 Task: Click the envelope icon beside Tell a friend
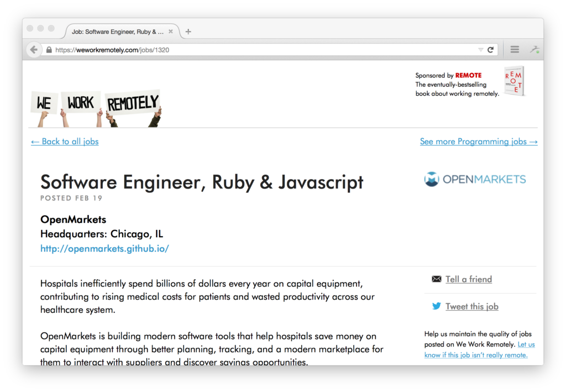tap(436, 279)
